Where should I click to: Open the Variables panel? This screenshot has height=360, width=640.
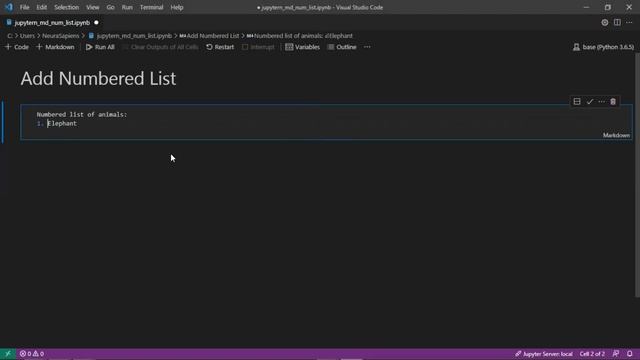pos(302,47)
